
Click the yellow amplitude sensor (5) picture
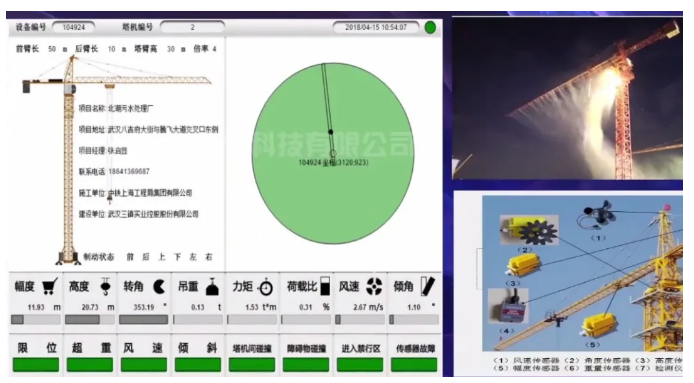(598, 325)
